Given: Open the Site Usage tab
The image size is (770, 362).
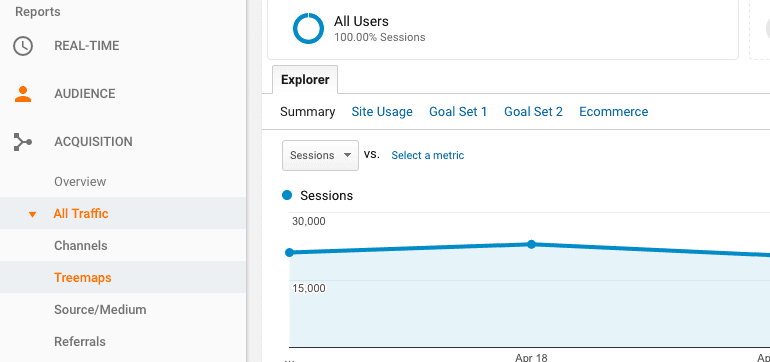Looking at the screenshot, I should [x=382, y=112].
